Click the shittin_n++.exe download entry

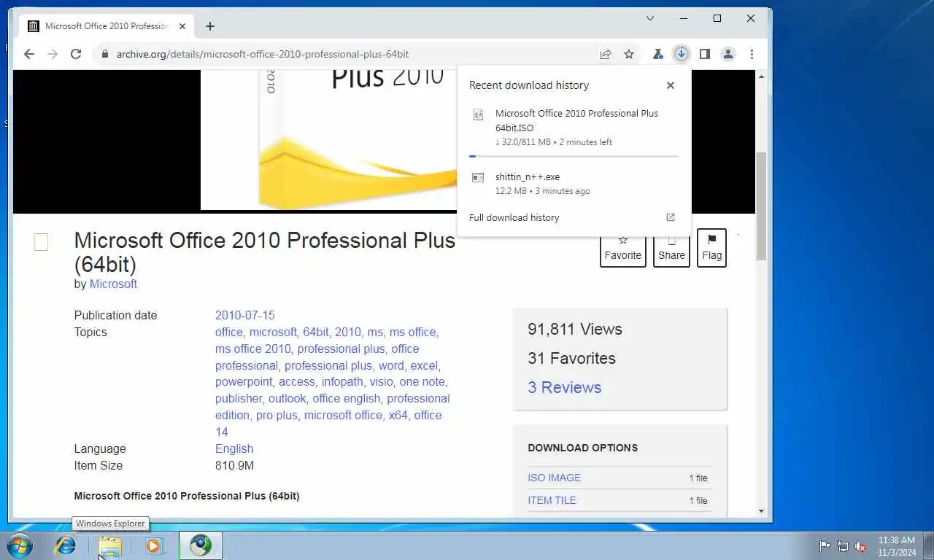pyautogui.click(x=574, y=184)
